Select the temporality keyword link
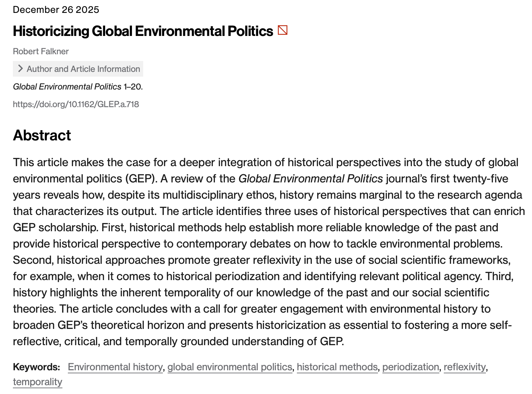 (x=38, y=382)
